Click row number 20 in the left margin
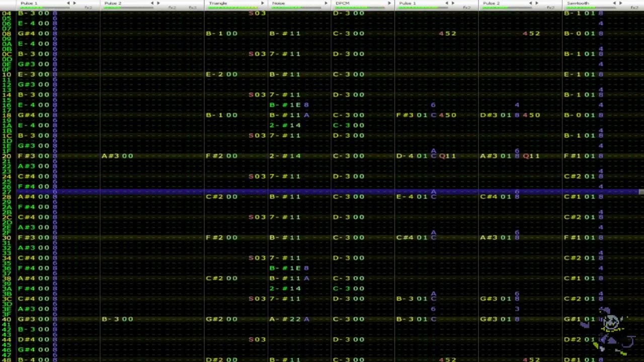 pos(7,156)
